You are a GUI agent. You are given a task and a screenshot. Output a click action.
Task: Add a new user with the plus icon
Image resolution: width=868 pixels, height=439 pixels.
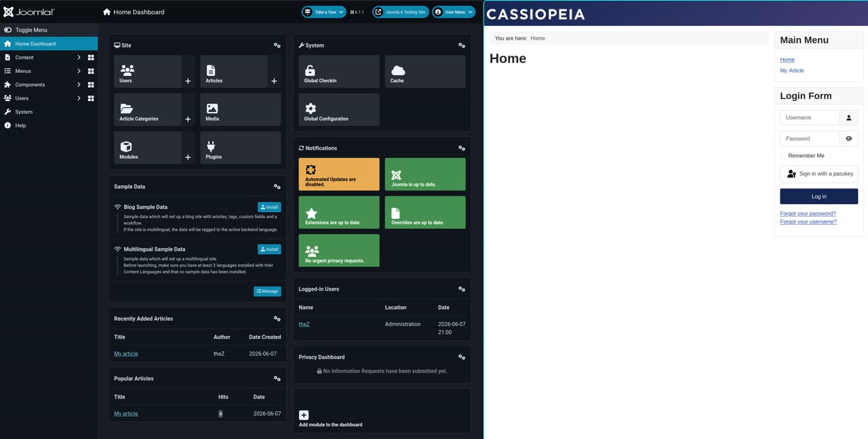(188, 81)
